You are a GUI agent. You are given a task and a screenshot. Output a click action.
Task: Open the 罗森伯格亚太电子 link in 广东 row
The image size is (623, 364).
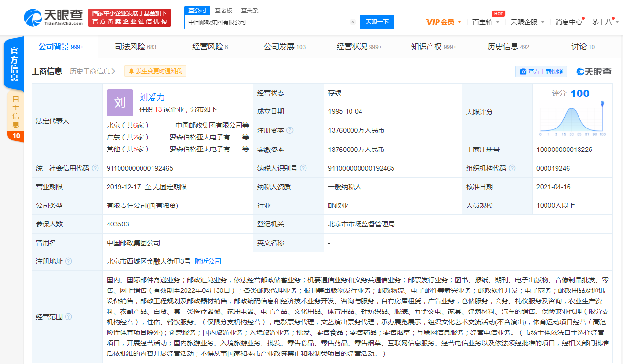(x=203, y=137)
